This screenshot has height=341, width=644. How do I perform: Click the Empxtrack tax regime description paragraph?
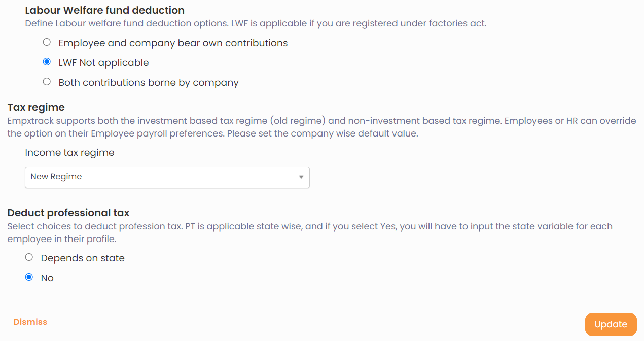[x=321, y=127]
